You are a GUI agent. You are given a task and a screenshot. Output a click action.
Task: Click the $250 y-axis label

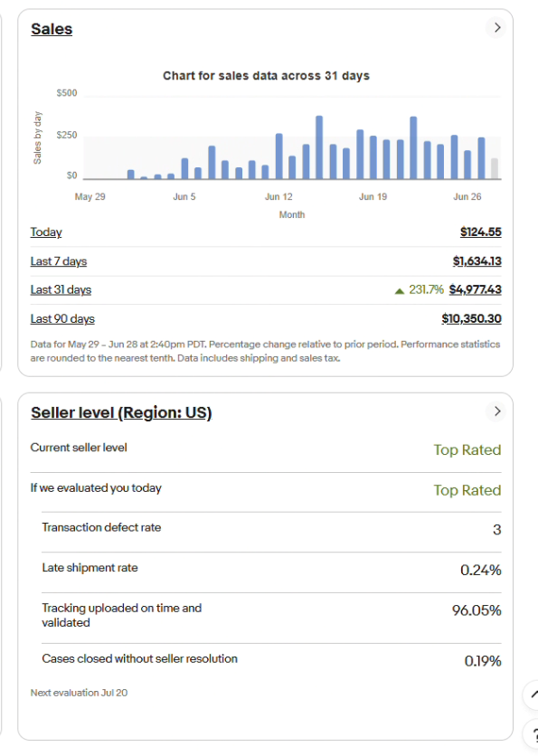tap(67, 135)
